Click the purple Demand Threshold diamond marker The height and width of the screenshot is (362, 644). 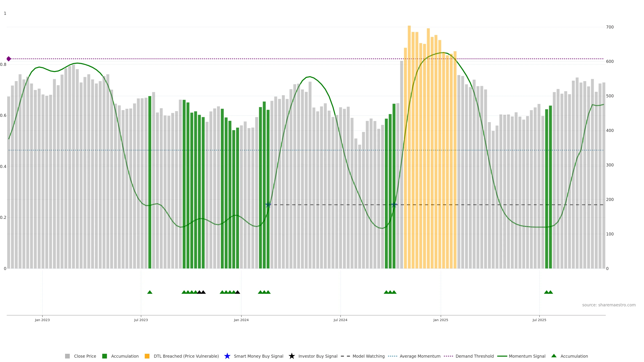[x=9, y=59]
